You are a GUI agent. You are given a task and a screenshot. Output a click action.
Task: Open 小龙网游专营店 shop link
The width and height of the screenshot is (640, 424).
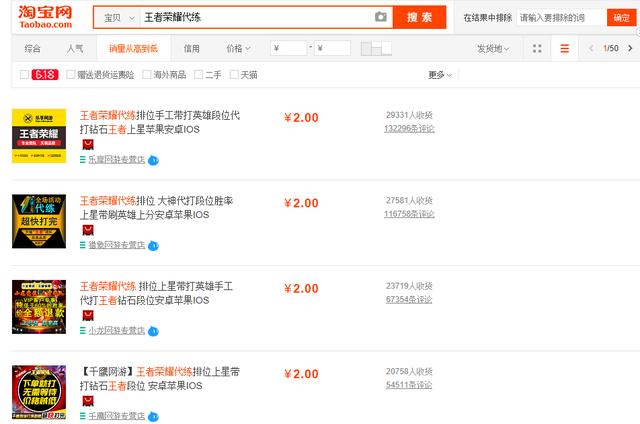(x=117, y=331)
